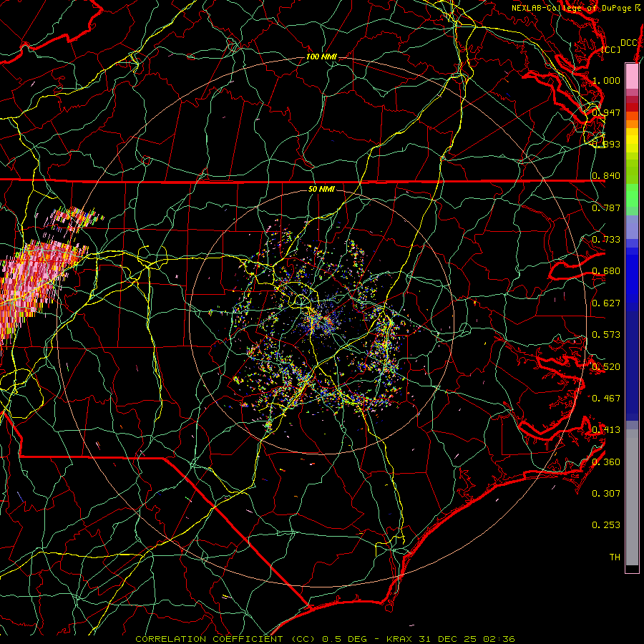This screenshot has width=644, height=644.
Task: Click the 0.627 value on the color scale
Action: 606,303
